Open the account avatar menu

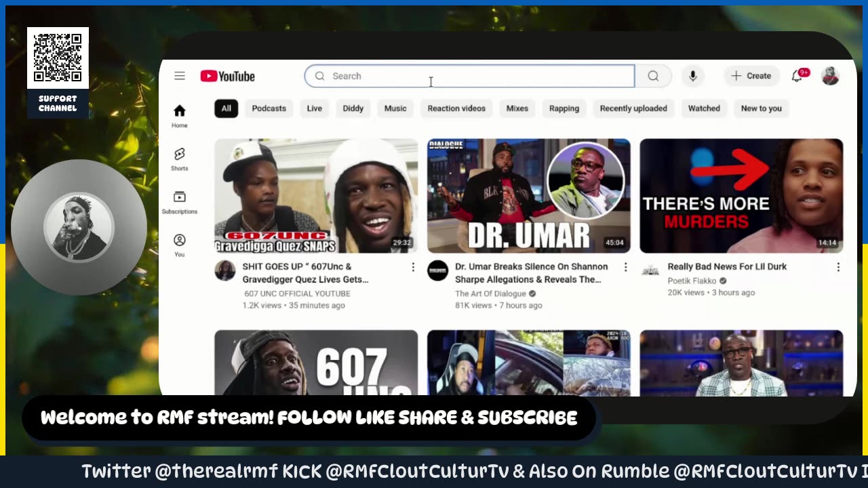(x=830, y=76)
